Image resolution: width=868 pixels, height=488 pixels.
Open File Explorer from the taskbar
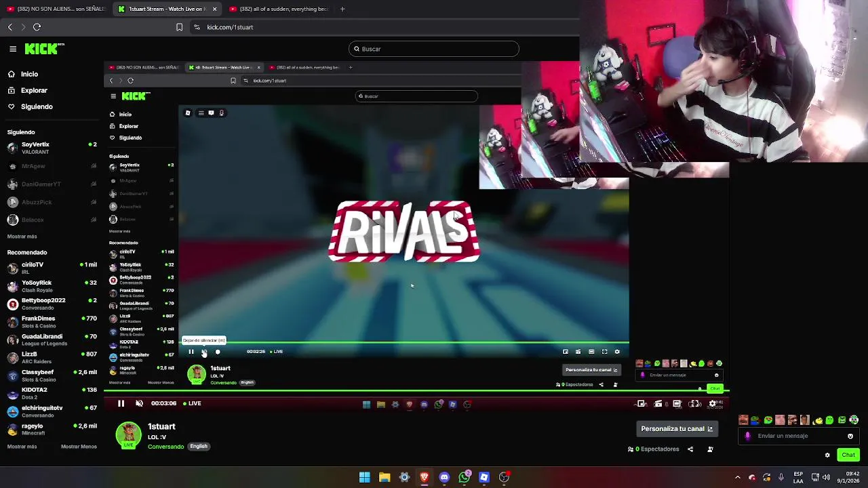[384, 477]
